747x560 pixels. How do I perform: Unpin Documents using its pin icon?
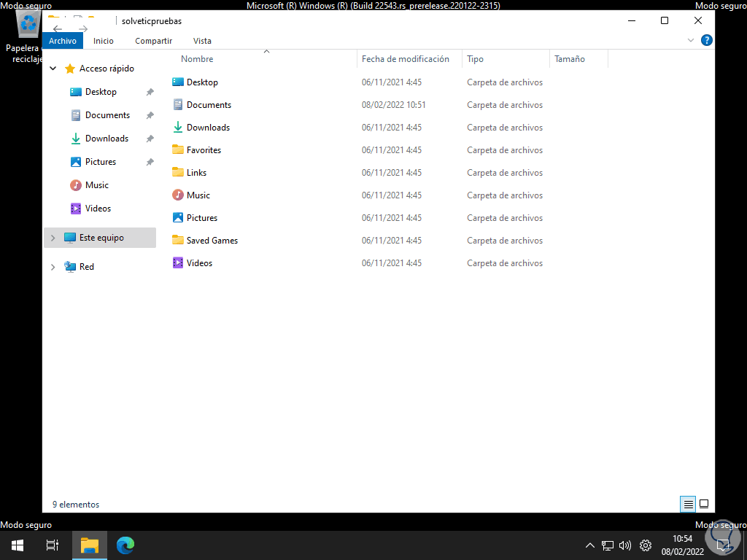[x=150, y=115]
